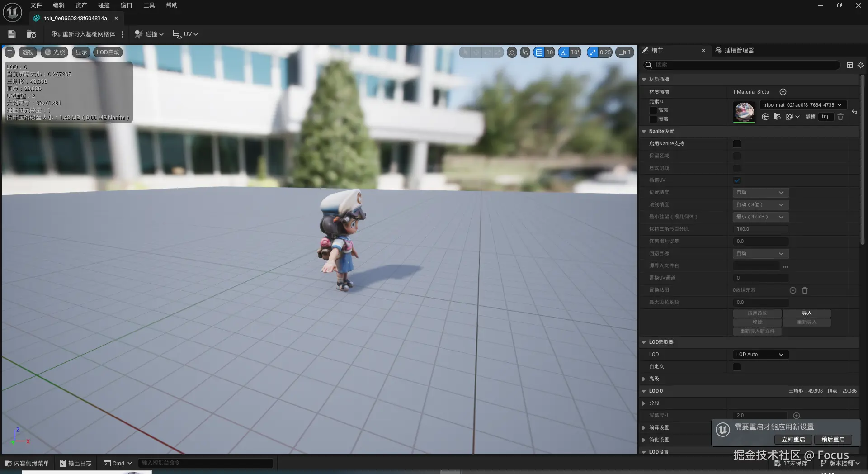Open the 碰撞 toolbar dropdown
Screen dimensions: 868x474
(149, 34)
